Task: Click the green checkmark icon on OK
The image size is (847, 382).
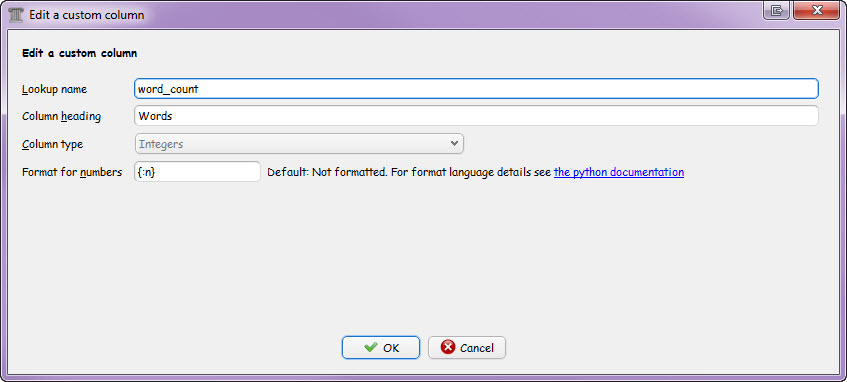Action: pyautogui.click(x=371, y=347)
